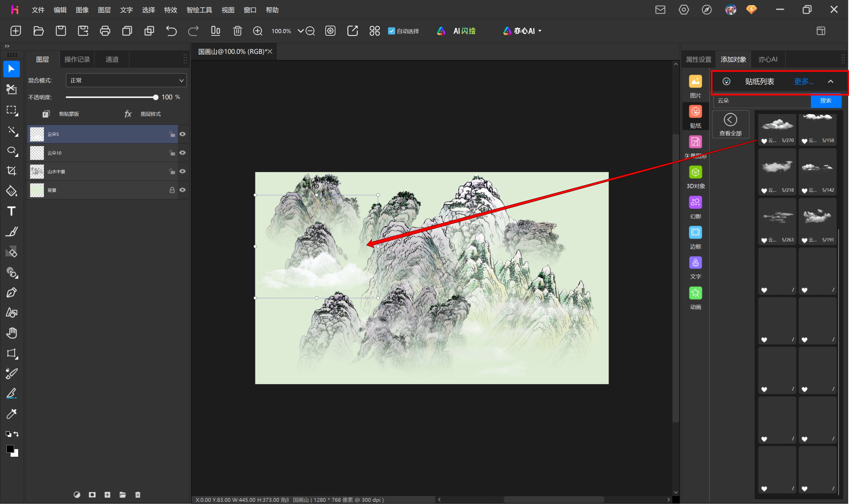Select the Hand pan tool

click(x=12, y=333)
